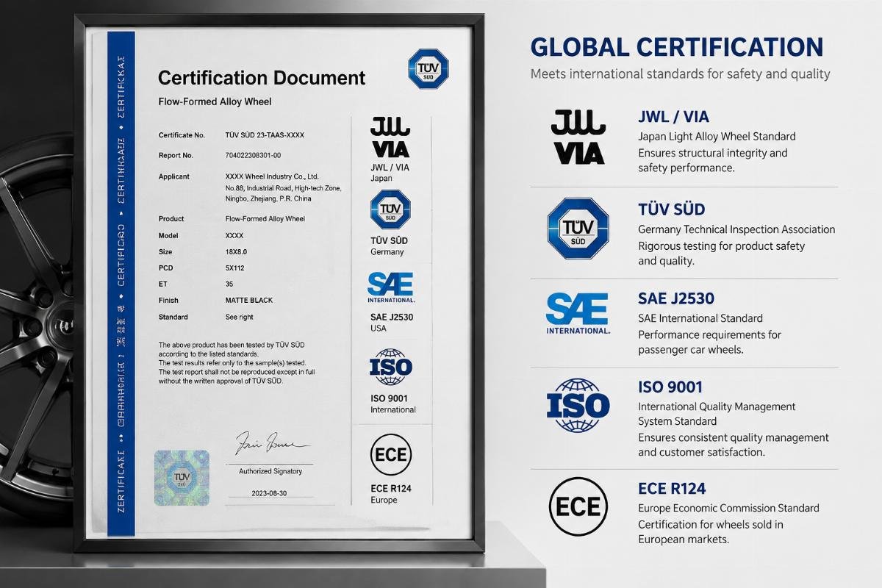The image size is (882, 588).
Task: Click the ECE circle logo above the Europe label
Action: tap(390, 454)
